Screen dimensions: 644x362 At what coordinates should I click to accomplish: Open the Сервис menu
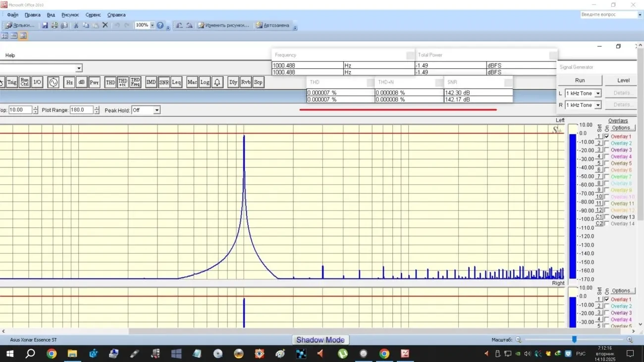(x=93, y=14)
